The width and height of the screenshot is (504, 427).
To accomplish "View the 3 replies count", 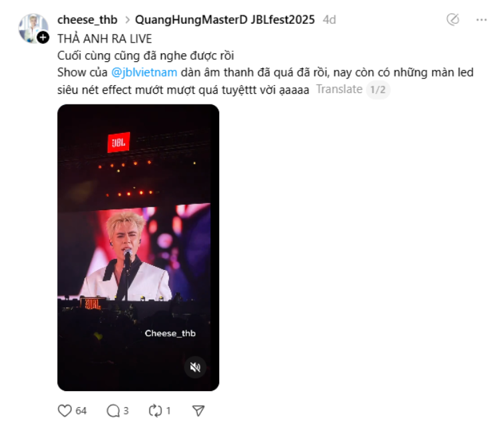I will [x=126, y=410].
